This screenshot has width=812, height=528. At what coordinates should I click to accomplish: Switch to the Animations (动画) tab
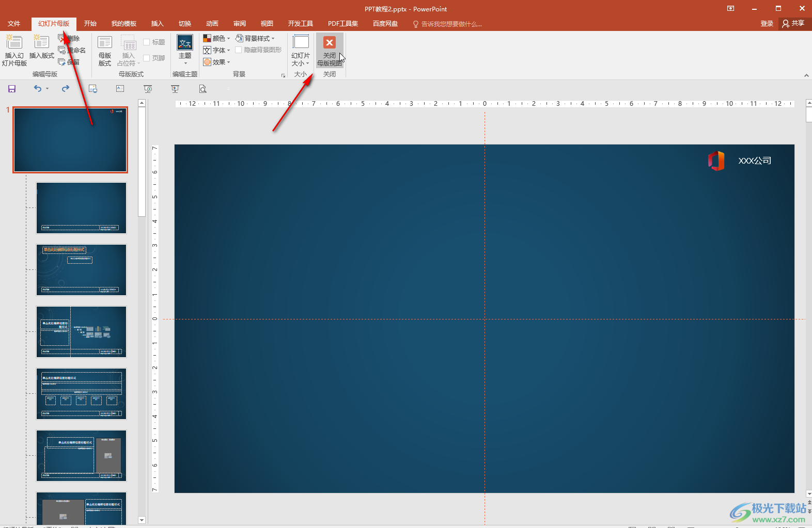pos(212,24)
